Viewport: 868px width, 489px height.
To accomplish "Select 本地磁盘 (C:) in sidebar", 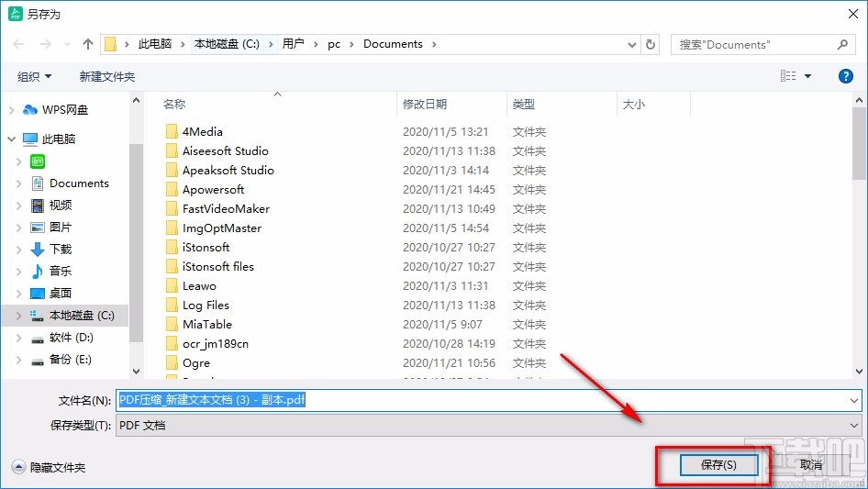I will point(82,315).
